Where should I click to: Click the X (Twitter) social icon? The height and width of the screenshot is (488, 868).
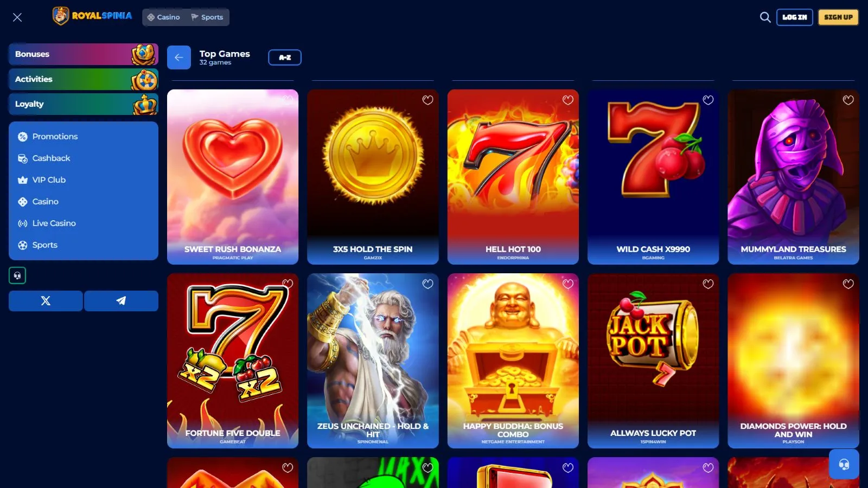coord(46,301)
